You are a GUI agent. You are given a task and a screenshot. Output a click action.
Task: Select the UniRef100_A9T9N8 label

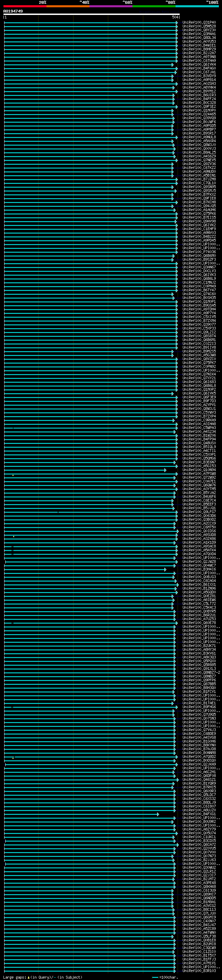pyautogui.click(x=199, y=57)
